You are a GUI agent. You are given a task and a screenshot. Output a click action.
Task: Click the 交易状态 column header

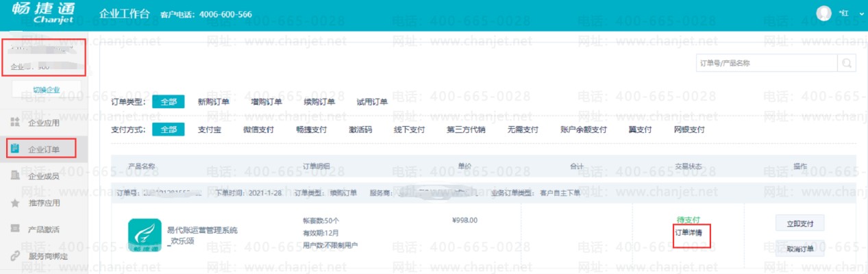click(689, 166)
